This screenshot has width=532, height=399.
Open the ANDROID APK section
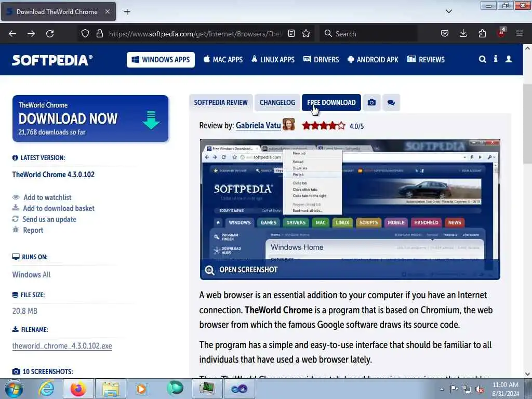pos(373,60)
